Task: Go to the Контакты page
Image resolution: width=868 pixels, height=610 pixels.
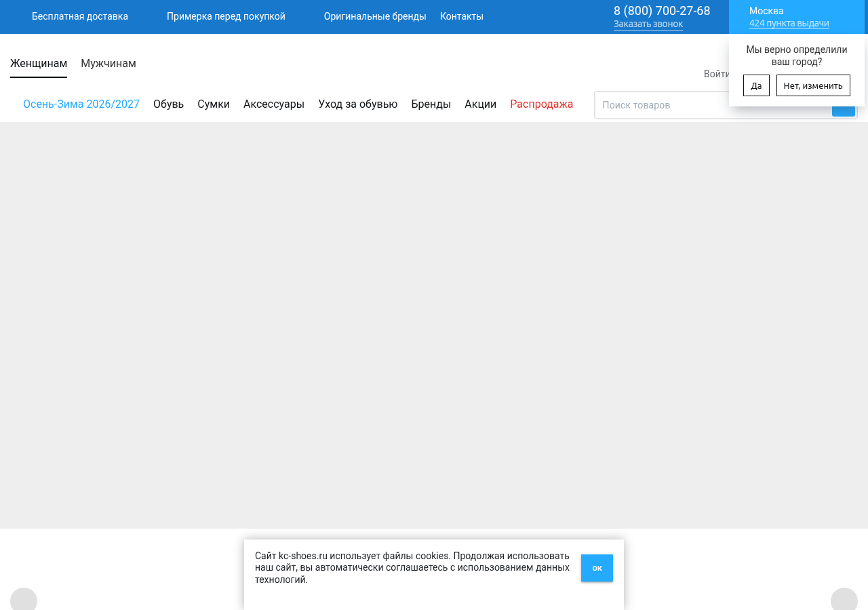Action: coord(462,16)
